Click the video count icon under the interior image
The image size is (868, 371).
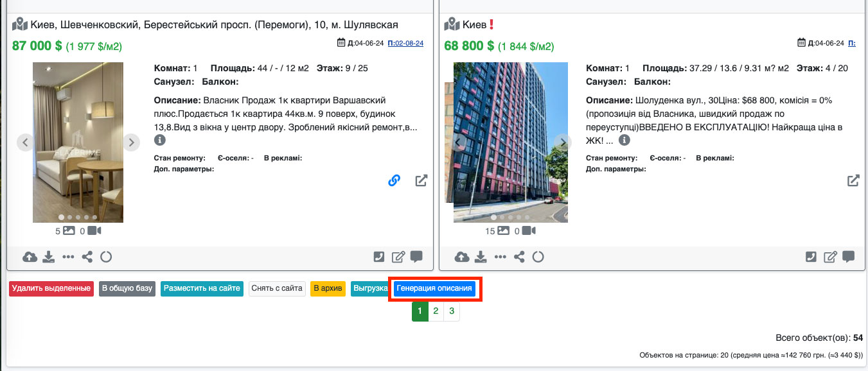point(94,230)
